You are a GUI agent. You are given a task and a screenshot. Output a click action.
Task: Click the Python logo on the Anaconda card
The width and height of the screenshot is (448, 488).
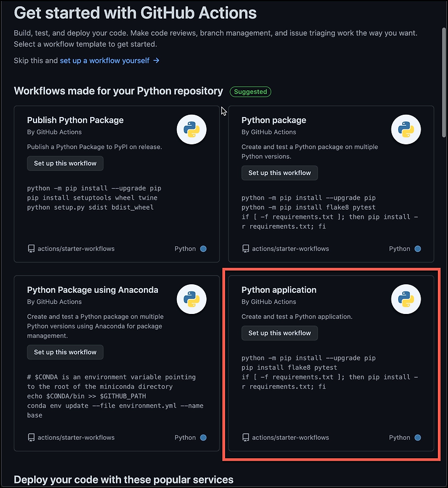click(x=192, y=299)
